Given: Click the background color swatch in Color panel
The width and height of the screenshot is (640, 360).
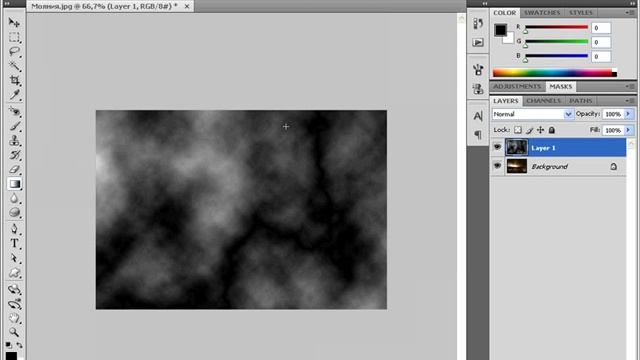Looking at the screenshot, I should point(509,39).
